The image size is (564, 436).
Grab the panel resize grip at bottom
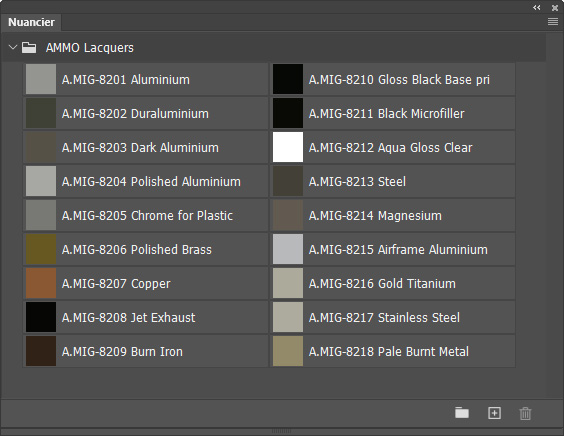click(x=282, y=431)
